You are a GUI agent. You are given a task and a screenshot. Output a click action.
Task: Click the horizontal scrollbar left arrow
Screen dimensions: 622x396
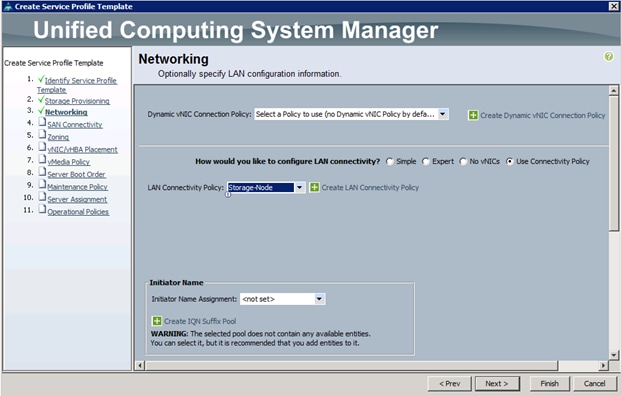[x=139, y=365]
